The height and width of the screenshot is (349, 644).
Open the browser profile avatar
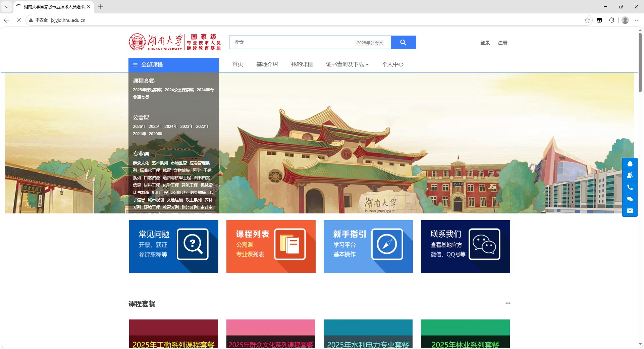625,20
